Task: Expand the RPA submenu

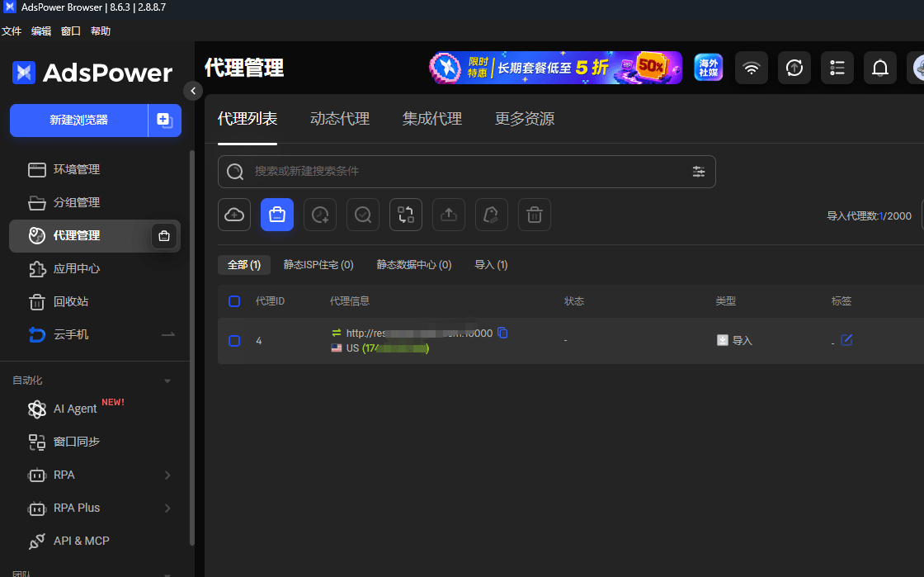Action: pos(167,475)
